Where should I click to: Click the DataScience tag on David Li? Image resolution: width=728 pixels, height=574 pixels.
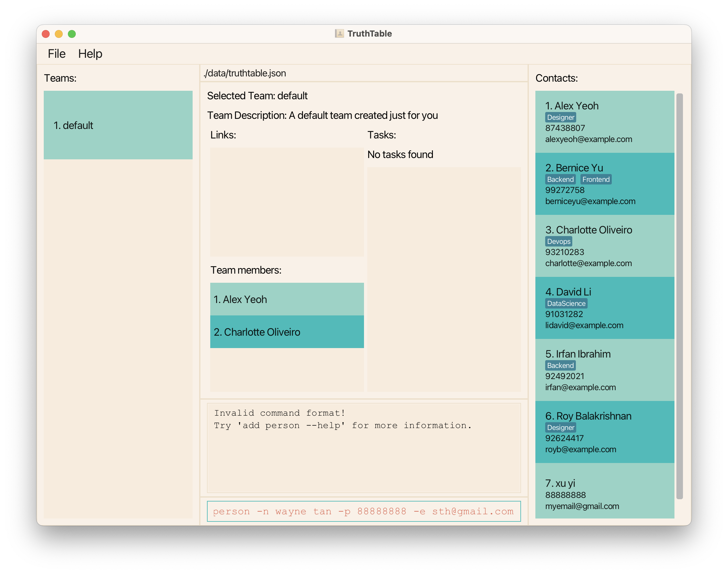566,303
